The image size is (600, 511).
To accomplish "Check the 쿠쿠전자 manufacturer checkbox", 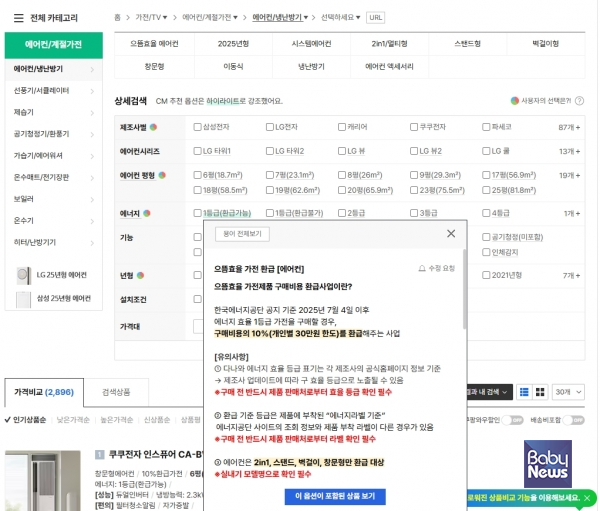I will 414,127.
